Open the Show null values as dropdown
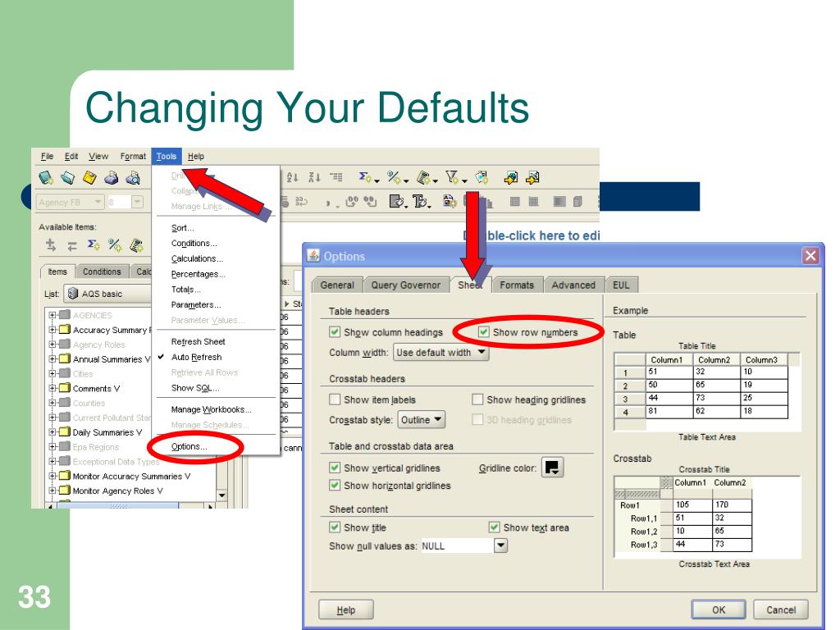 coord(500,546)
